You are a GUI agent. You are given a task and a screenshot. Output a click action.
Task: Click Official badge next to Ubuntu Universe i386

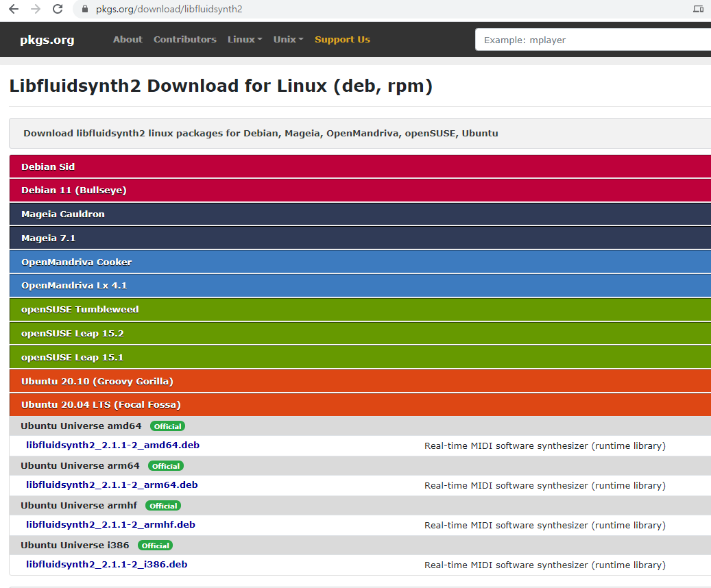pos(155,546)
